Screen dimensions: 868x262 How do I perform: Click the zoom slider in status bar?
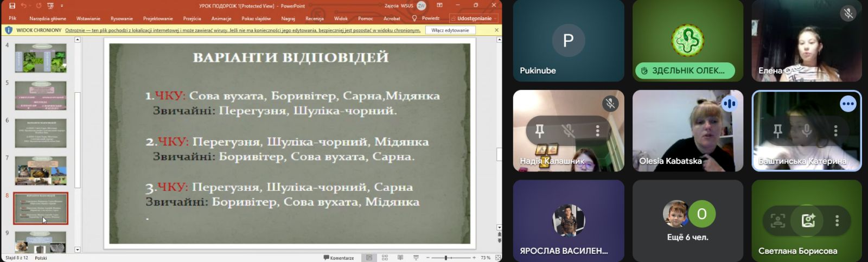[446, 258]
